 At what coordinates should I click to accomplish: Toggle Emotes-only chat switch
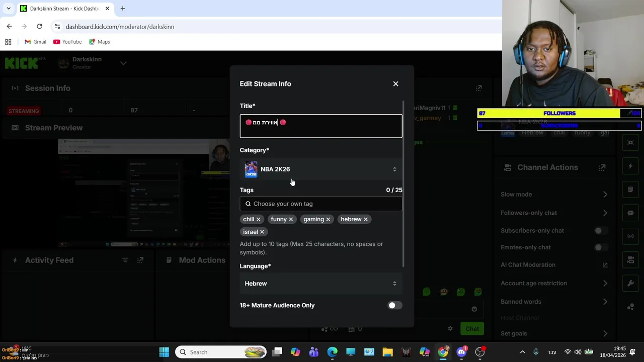[x=601, y=247]
